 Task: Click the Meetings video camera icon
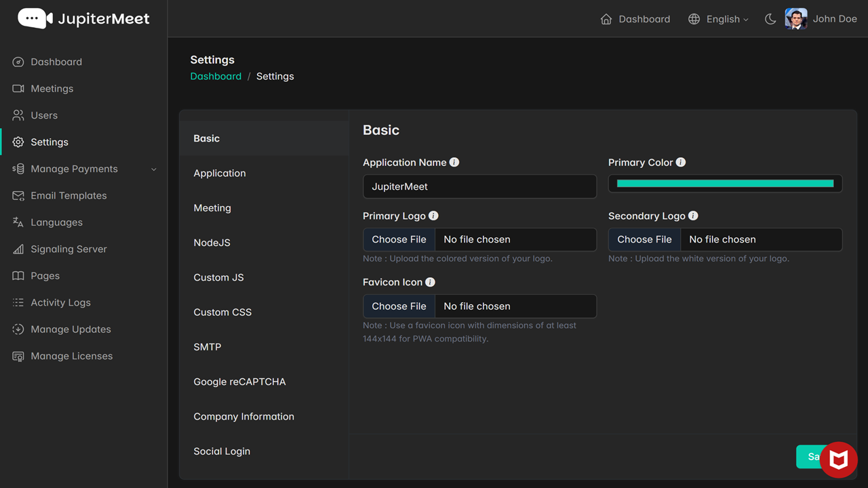pos(18,89)
